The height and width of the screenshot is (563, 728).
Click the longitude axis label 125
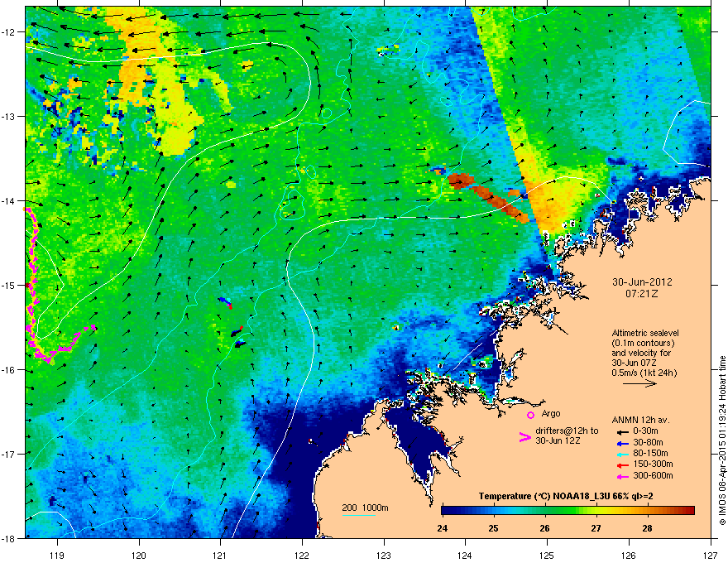547,555
